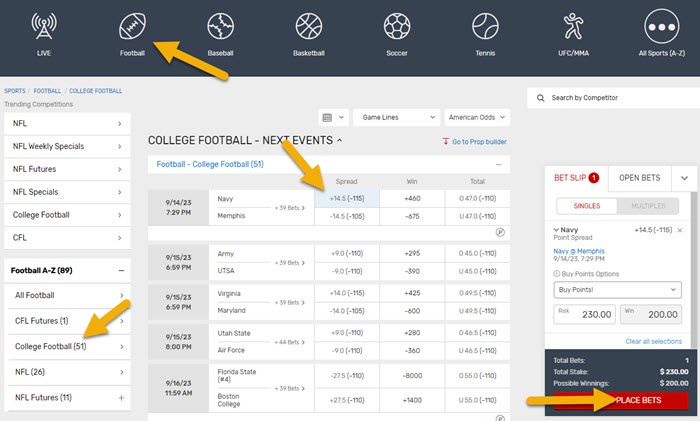Click the calendar date filter icon

tap(333, 117)
